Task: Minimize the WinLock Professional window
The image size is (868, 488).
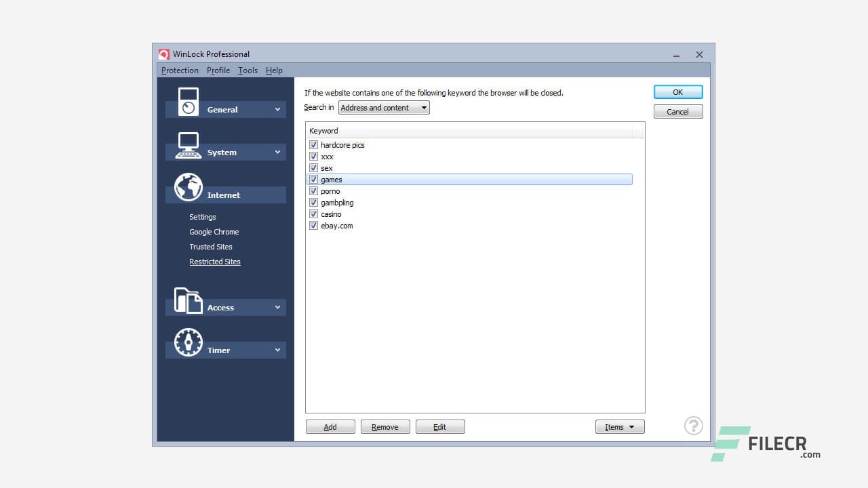Action: click(677, 54)
